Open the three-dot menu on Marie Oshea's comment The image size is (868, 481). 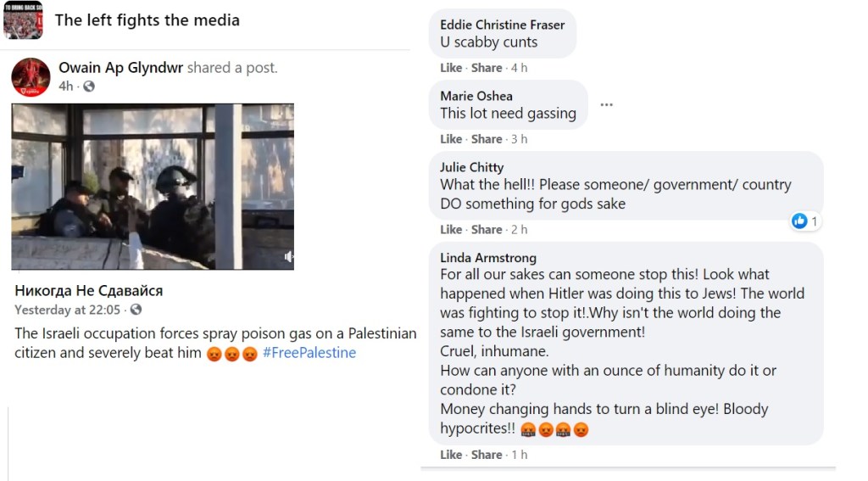click(x=606, y=105)
